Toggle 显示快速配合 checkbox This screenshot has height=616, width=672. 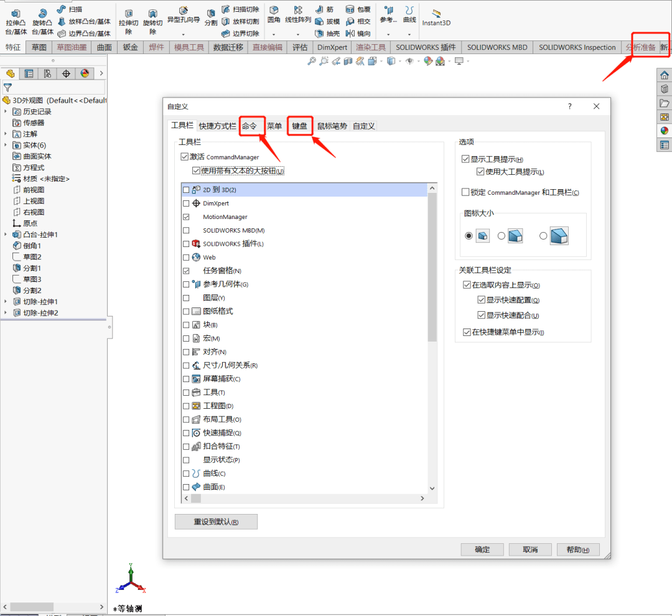point(481,315)
